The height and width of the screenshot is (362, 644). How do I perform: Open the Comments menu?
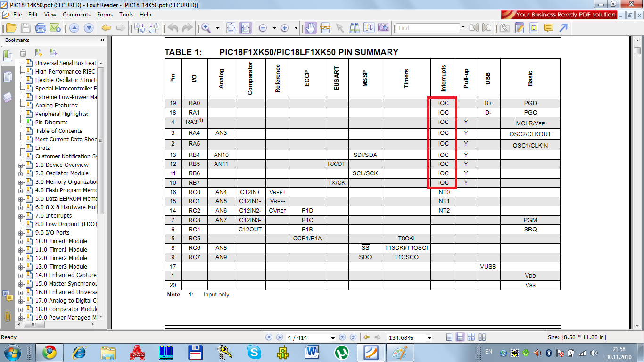pos(76,15)
